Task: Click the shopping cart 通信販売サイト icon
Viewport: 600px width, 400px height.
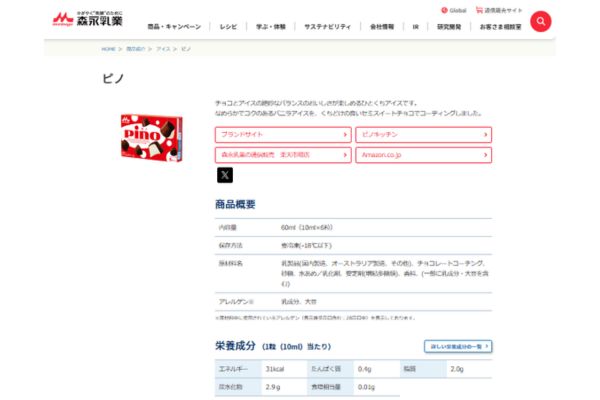Action: click(x=479, y=10)
